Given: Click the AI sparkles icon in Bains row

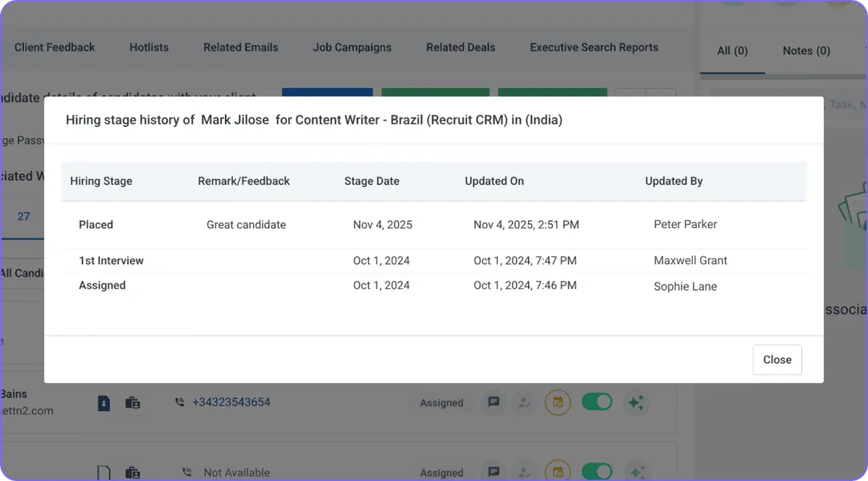Looking at the screenshot, I should 636,402.
